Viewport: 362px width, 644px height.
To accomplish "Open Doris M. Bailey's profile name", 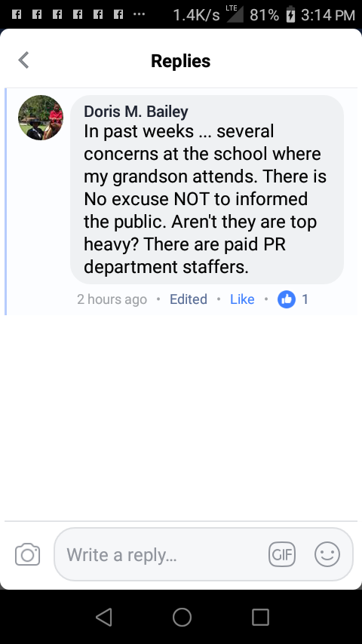I will [136, 112].
